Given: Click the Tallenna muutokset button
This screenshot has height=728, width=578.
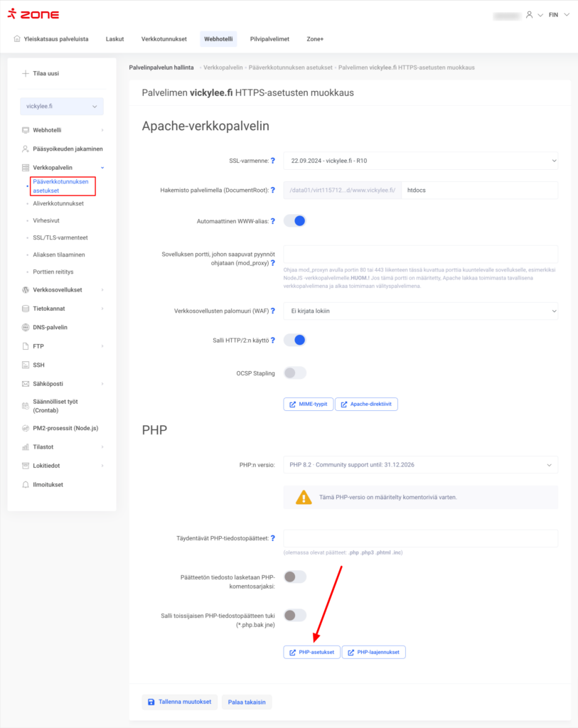Looking at the screenshot, I should 179,702.
